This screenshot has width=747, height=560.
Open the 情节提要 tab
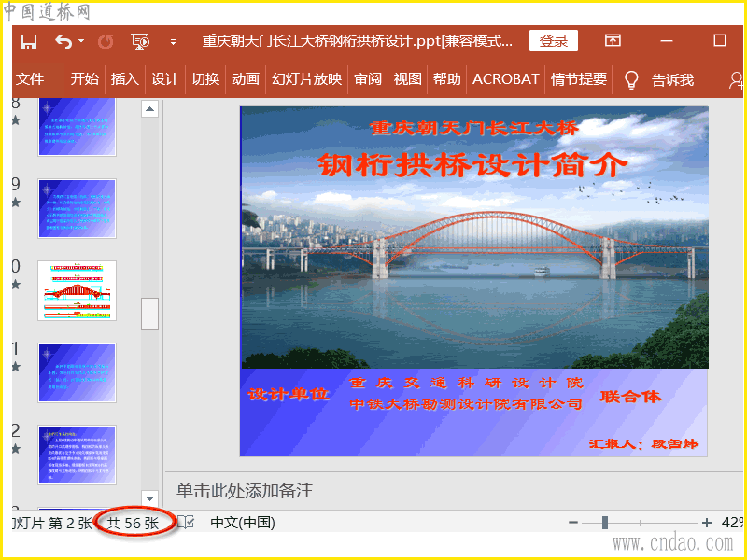579,79
